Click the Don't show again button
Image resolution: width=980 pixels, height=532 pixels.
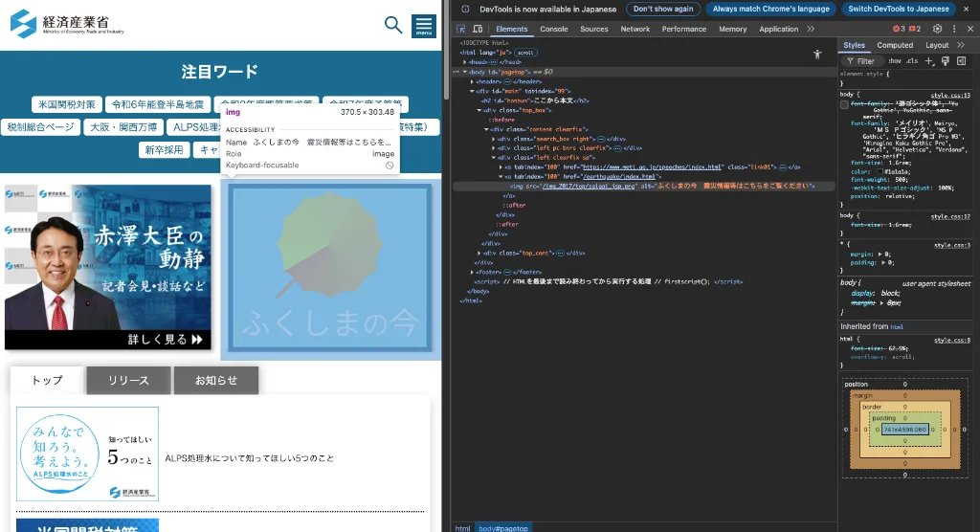point(662,9)
